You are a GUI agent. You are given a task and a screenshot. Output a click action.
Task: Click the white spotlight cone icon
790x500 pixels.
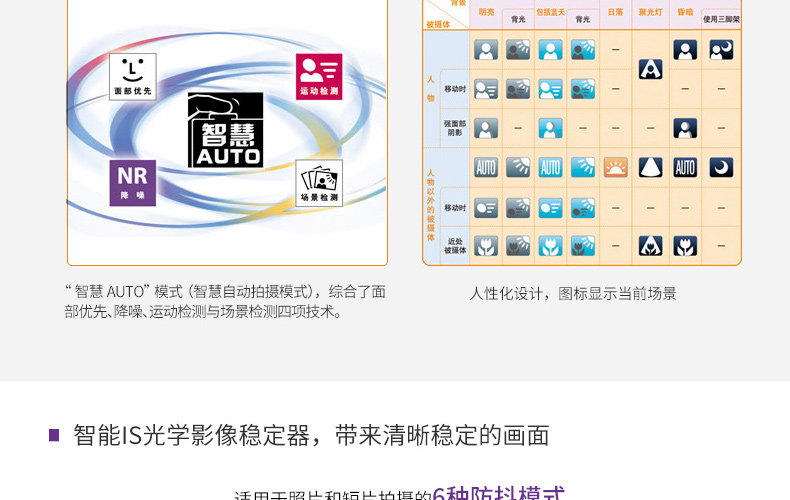[650, 167]
